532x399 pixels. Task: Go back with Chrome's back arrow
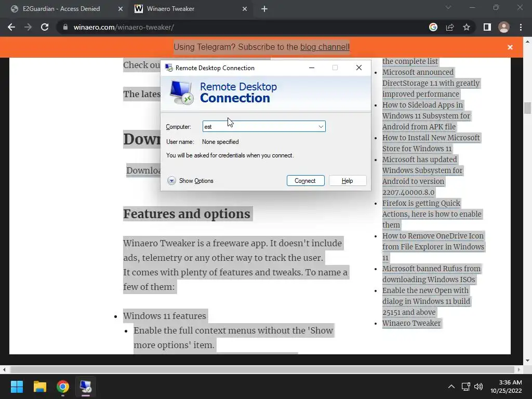[x=11, y=27]
